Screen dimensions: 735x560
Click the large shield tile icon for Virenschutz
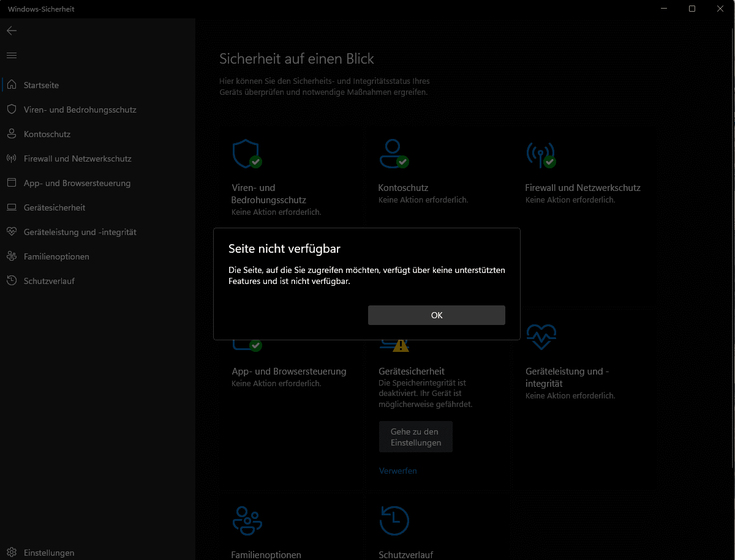tap(245, 153)
